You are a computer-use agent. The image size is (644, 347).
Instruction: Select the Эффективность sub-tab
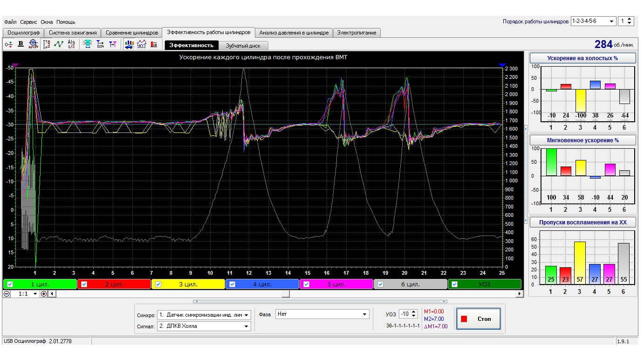192,45
